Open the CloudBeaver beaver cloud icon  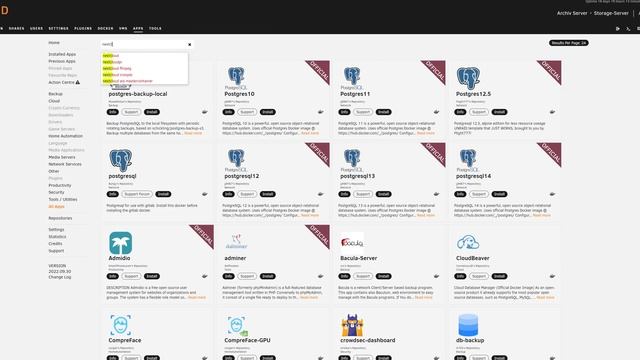click(x=468, y=242)
